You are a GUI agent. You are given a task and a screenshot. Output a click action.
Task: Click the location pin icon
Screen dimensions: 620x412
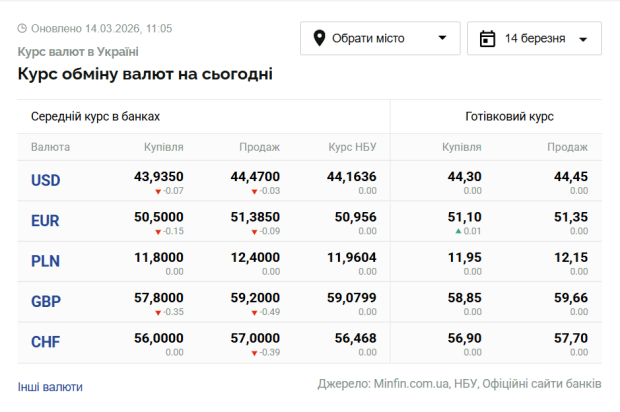point(320,39)
